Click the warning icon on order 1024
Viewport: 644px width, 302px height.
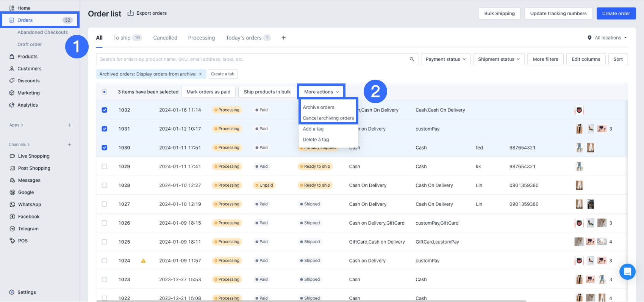(143, 261)
